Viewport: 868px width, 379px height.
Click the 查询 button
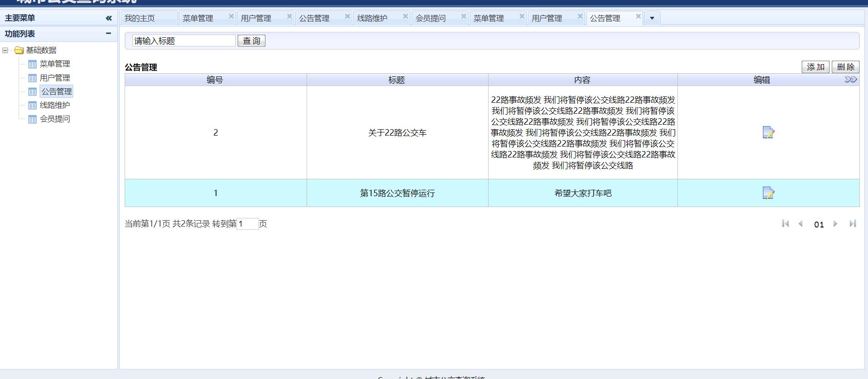tap(252, 41)
